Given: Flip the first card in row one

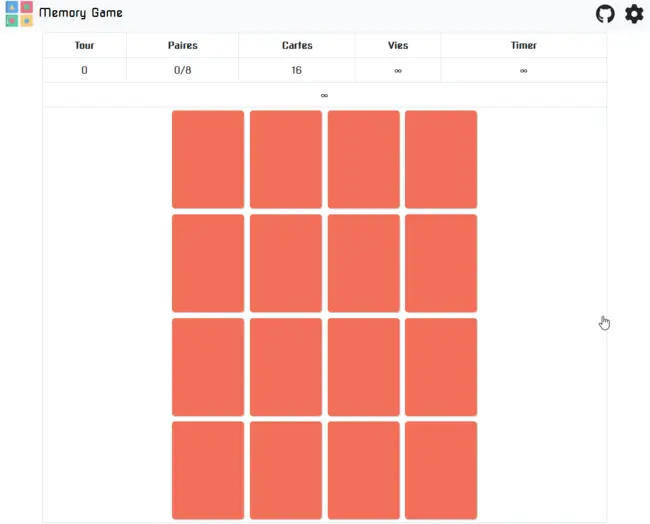Looking at the screenshot, I should click(208, 159).
